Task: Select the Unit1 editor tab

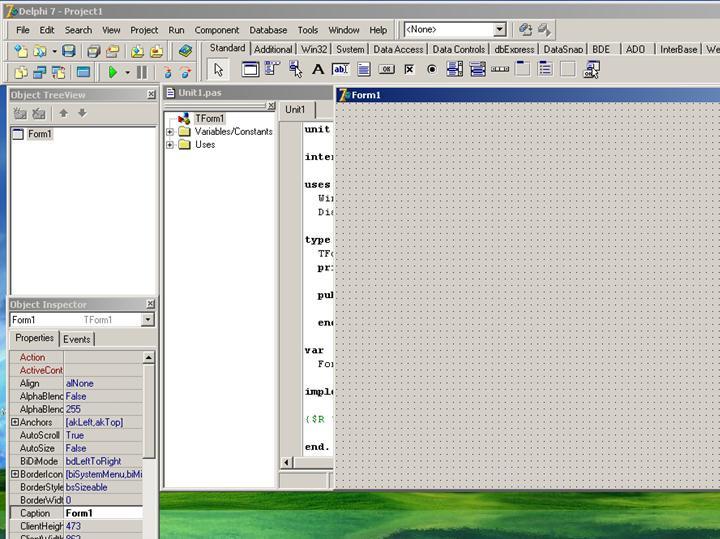Action: (295, 109)
